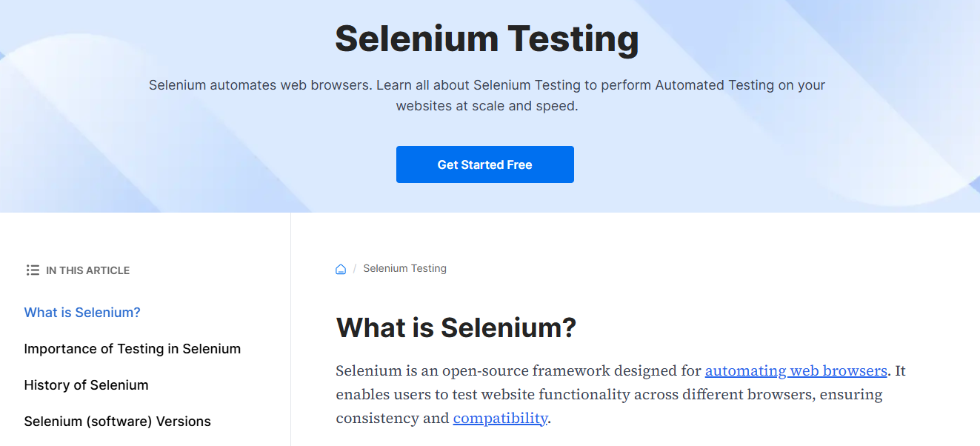Click the hero subtitle description text
Screen dimensions: 980x446
(487, 96)
